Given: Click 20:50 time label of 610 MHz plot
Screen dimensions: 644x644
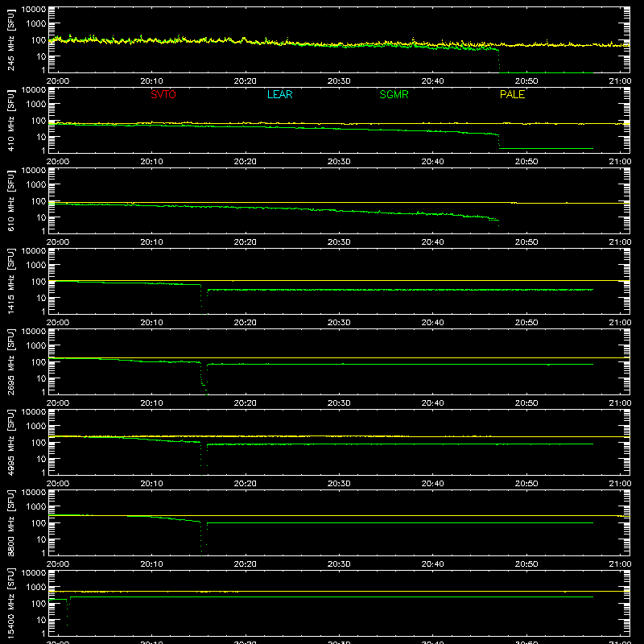Looking at the screenshot, I should point(526,242).
